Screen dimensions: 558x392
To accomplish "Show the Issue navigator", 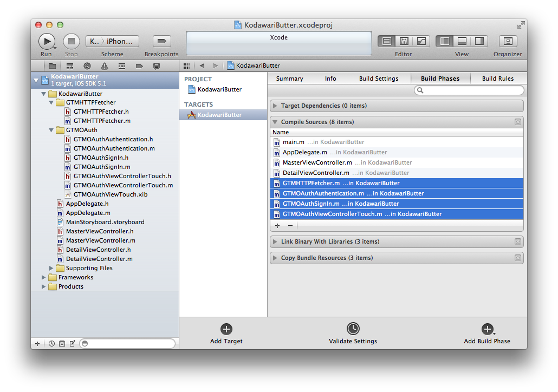I will 104,66.
